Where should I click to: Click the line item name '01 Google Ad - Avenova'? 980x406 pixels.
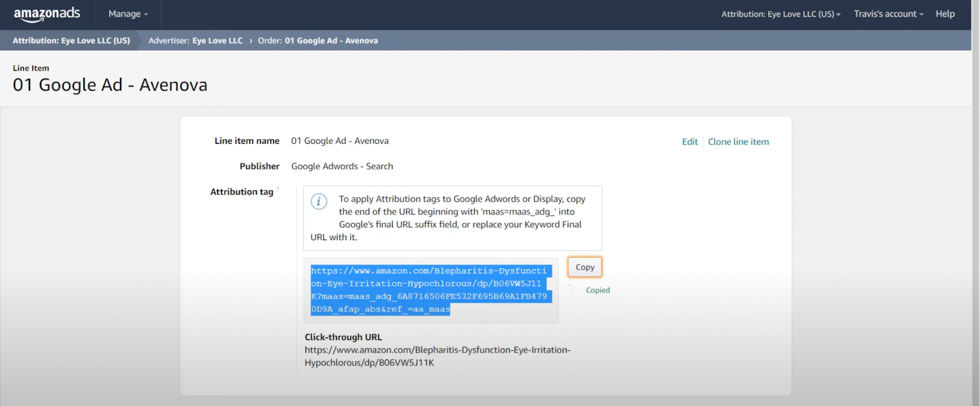[x=340, y=141]
